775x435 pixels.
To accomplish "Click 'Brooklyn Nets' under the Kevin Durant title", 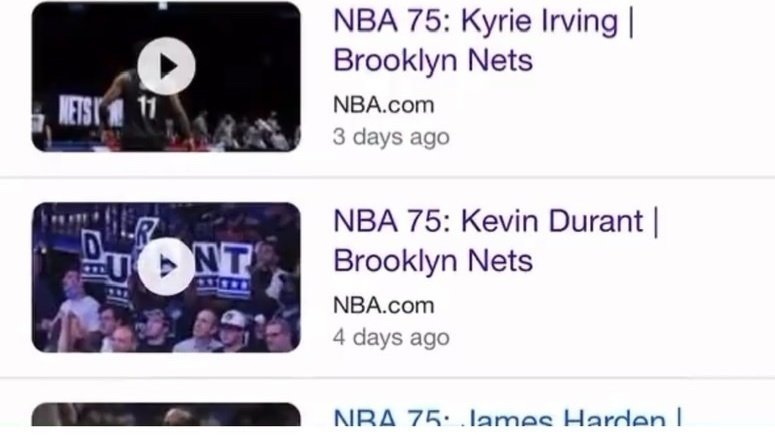I will (433, 261).
